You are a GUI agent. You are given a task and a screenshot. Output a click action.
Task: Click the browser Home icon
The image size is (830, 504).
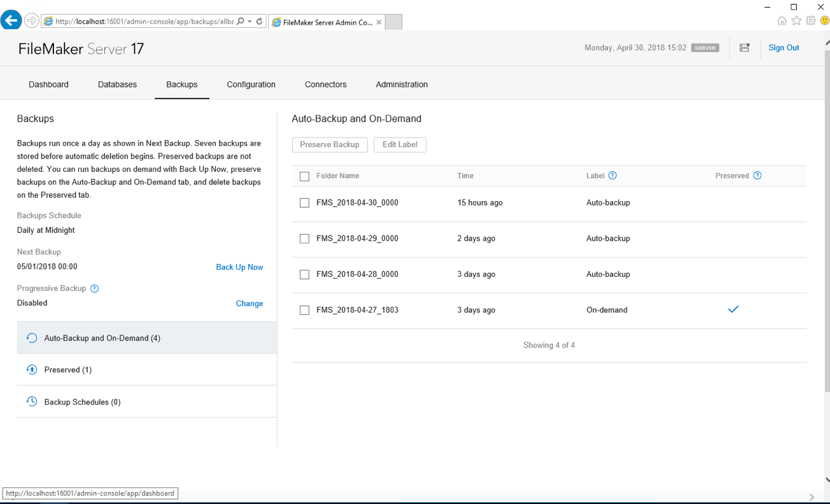click(782, 21)
